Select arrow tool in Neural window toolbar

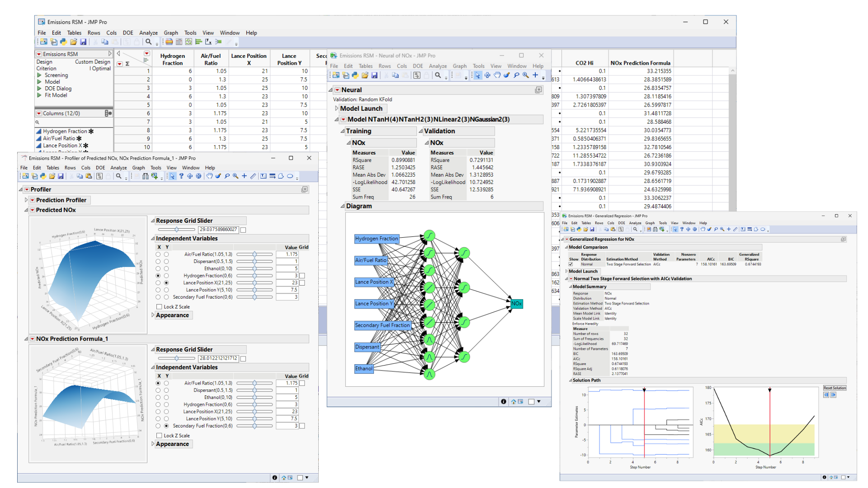point(478,75)
